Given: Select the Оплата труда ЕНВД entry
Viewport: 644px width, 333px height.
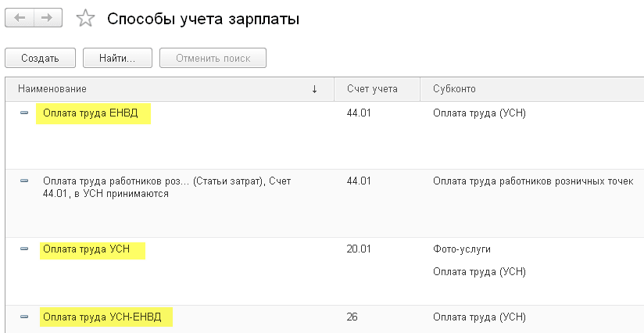Looking at the screenshot, I should (91, 113).
